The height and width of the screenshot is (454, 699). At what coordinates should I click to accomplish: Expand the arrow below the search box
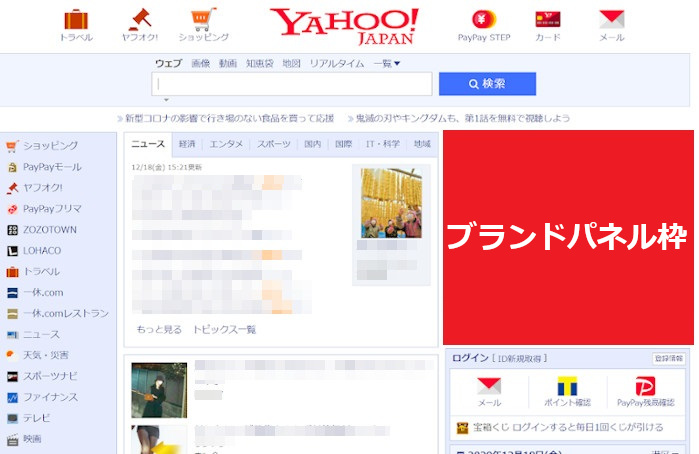tap(165, 100)
